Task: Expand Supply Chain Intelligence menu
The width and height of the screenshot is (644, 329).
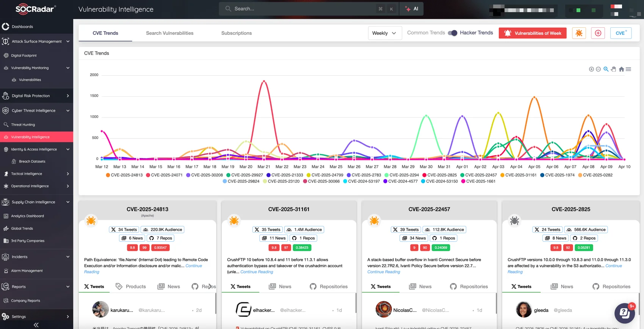Action: point(36,202)
